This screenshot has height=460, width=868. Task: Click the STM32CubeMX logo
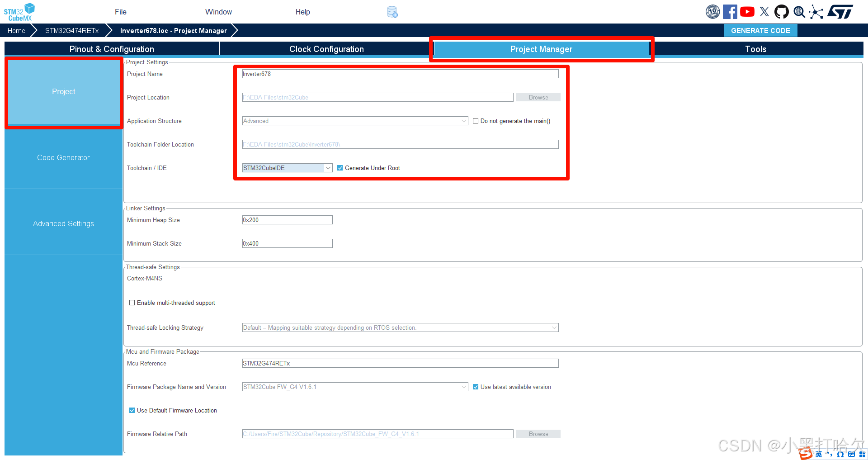point(19,12)
